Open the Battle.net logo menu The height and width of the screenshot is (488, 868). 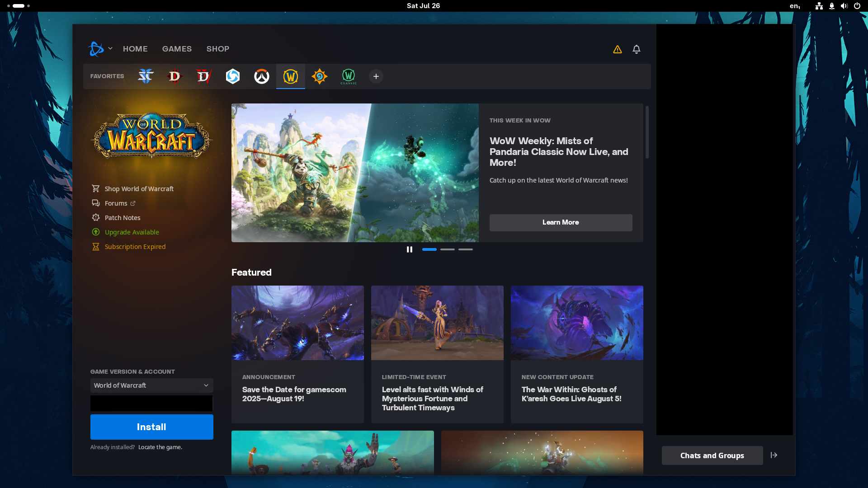[96, 49]
